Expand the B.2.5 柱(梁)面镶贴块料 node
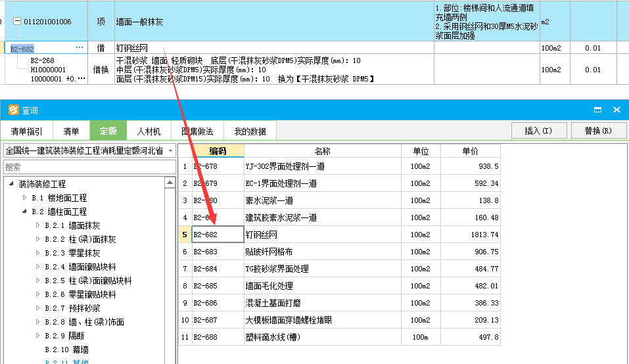The height and width of the screenshot is (364, 629). [37, 281]
